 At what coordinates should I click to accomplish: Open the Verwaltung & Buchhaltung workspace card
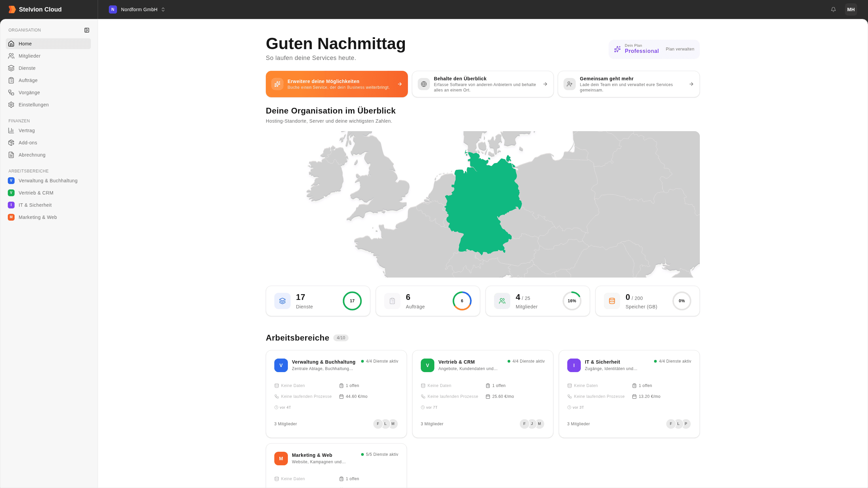tap(336, 394)
